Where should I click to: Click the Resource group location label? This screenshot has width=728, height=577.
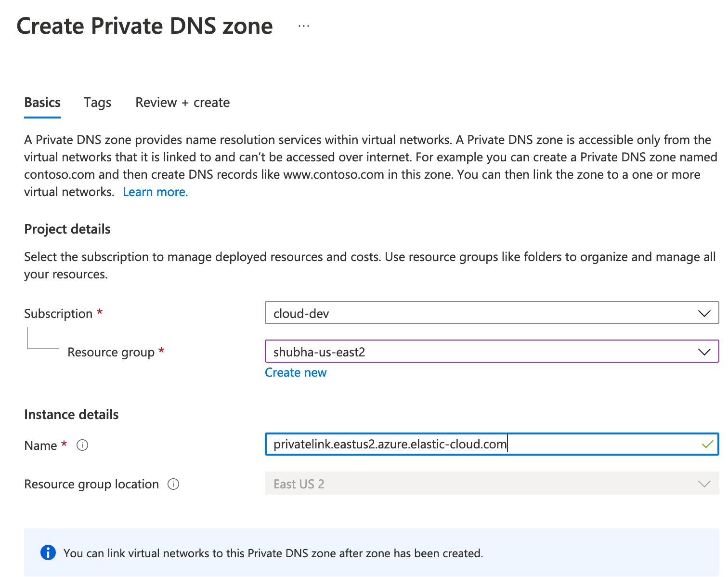point(91,484)
